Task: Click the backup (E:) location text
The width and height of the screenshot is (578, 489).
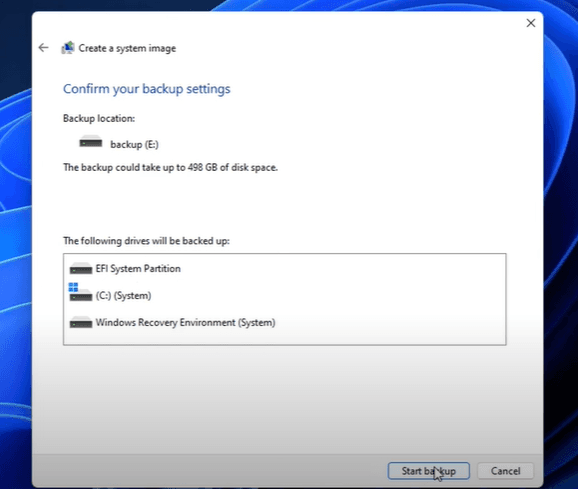Action: [134, 144]
